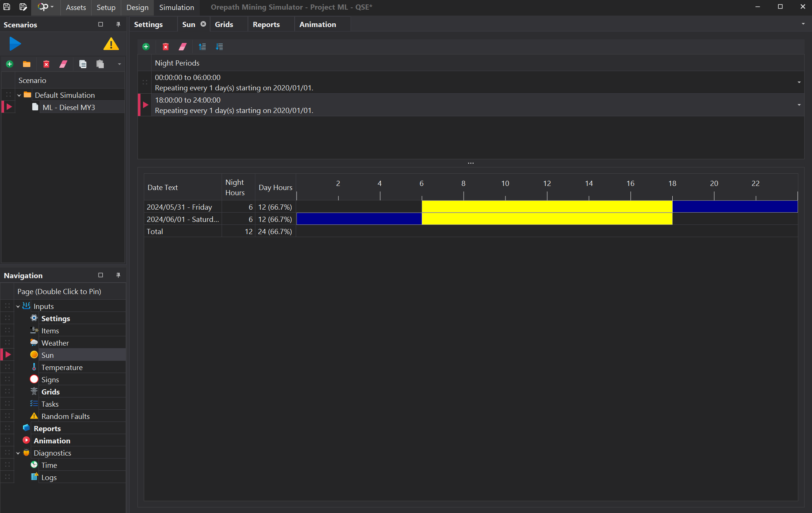This screenshot has width=812, height=513.
Task: Open the Temperature page in Navigation
Action: pyautogui.click(x=62, y=367)
